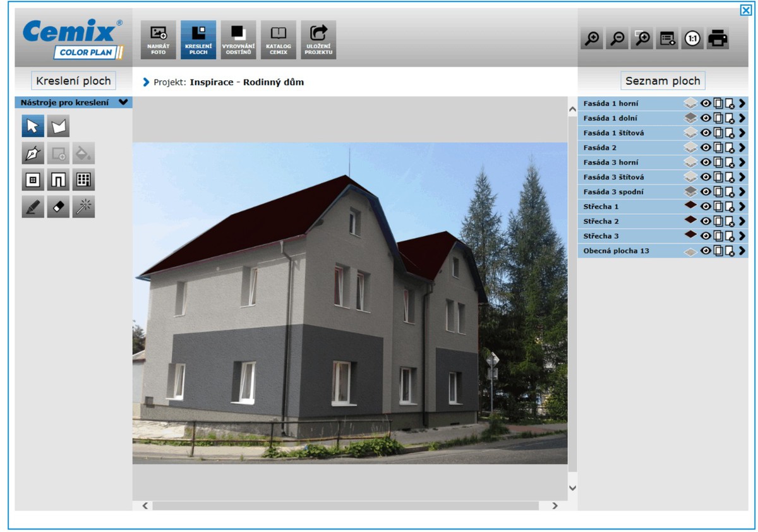Open the list view with eye icon
Image resolution: width=758 pixels, height=532 pixels.
click(x=668, y=39)
